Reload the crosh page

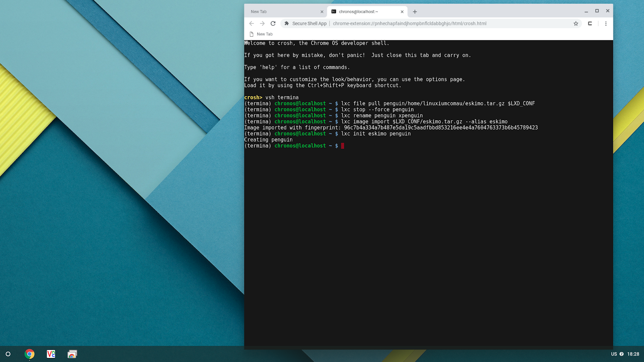pos(273,23)
